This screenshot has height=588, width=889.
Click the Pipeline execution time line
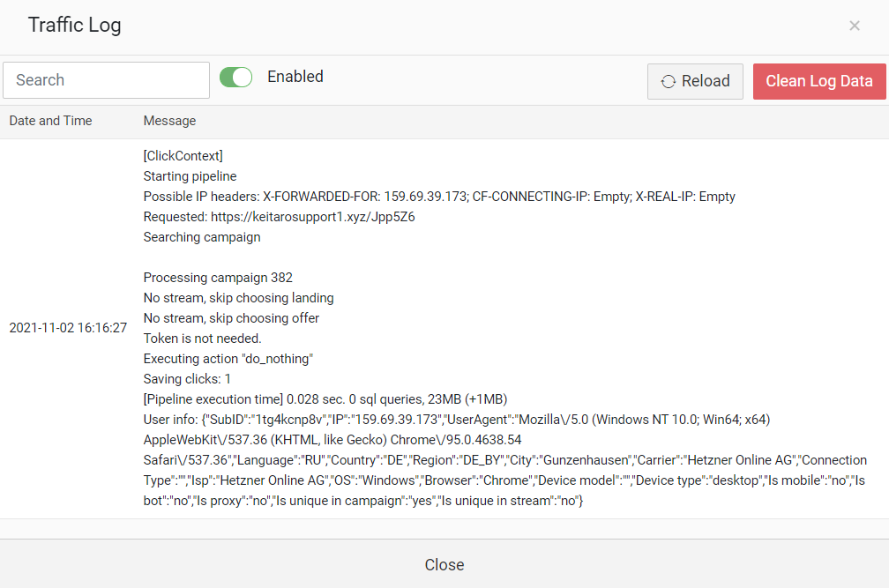pos(325,399)
